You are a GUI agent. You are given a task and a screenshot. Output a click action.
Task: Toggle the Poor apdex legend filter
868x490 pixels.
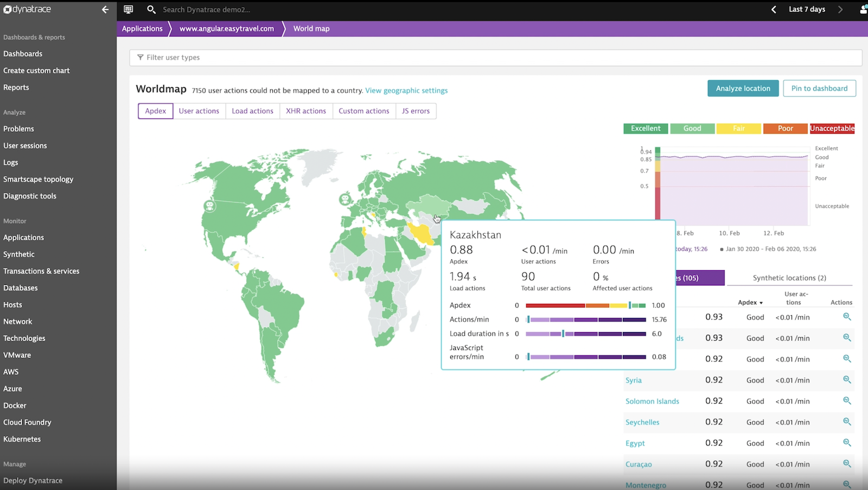point(785,129)
